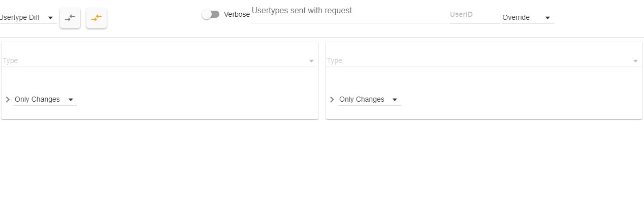
Task: Expand the right panel chevron
Action: (332, 100)
